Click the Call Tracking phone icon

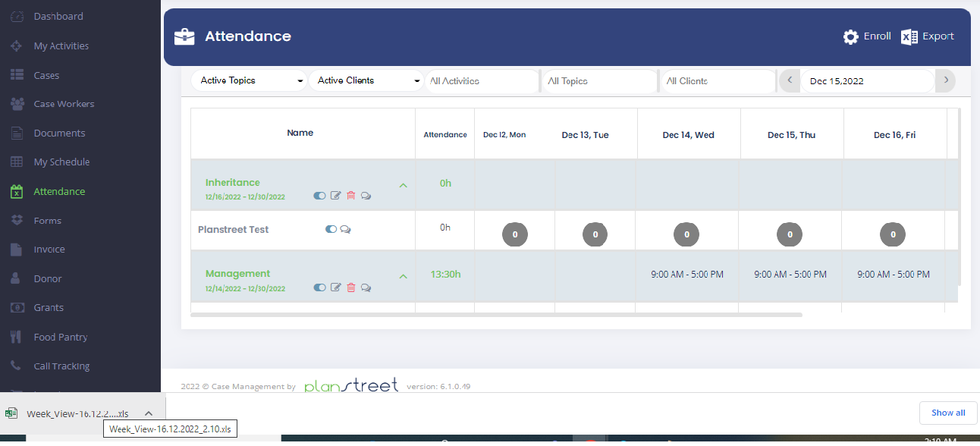17,366
